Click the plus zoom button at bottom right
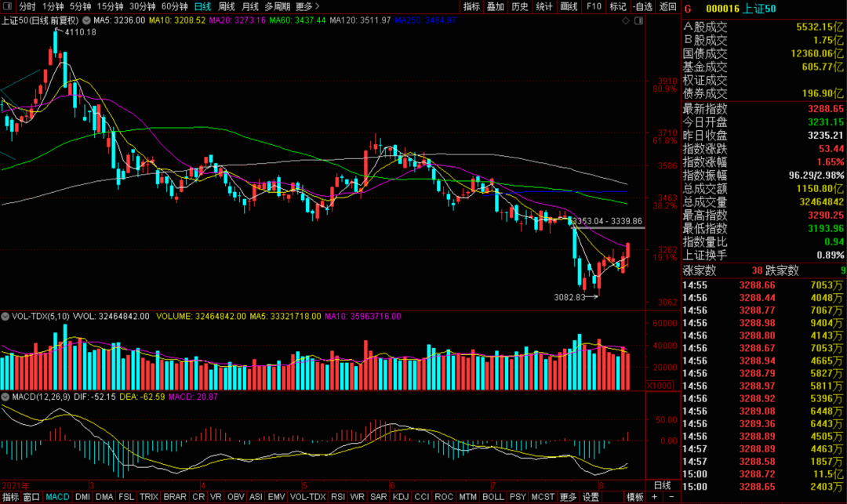The image size is (847, 504). pos(654,497)
